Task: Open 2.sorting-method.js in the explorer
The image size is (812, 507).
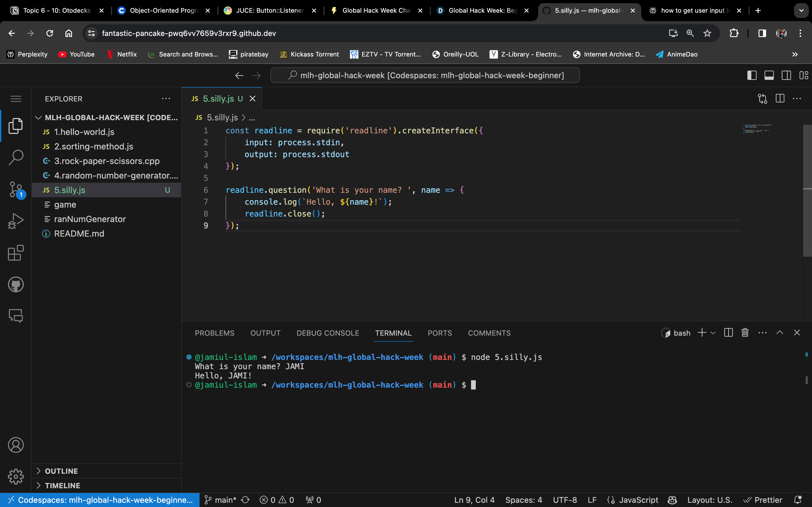Action: point(94,147)
